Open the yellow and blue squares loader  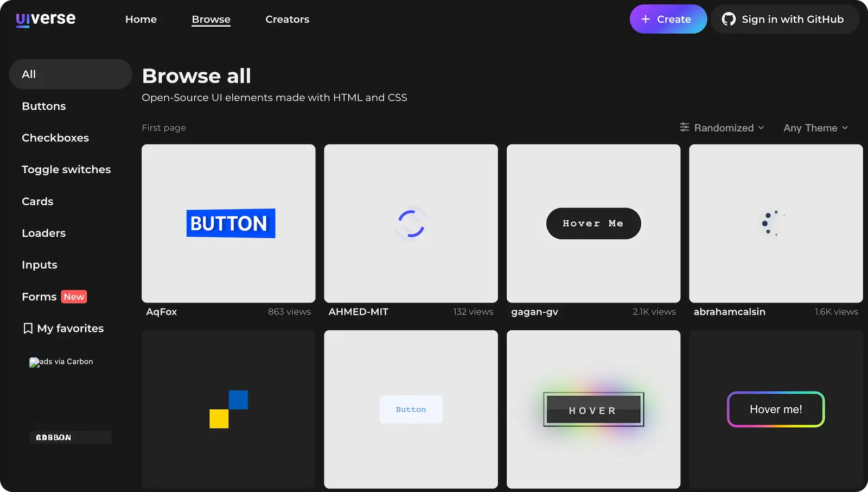(228, 409)
